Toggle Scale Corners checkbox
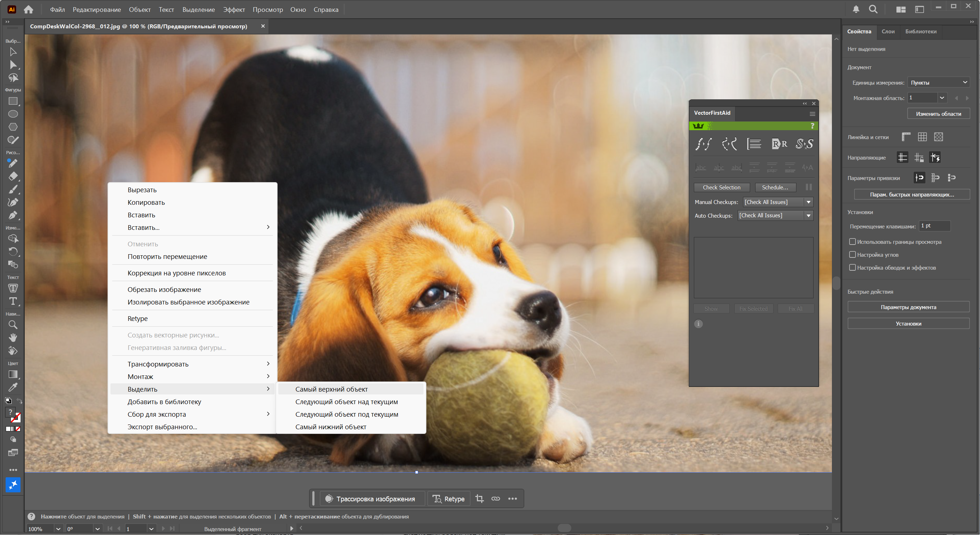Viewport: 980px width, 535px height. [852, 255]
